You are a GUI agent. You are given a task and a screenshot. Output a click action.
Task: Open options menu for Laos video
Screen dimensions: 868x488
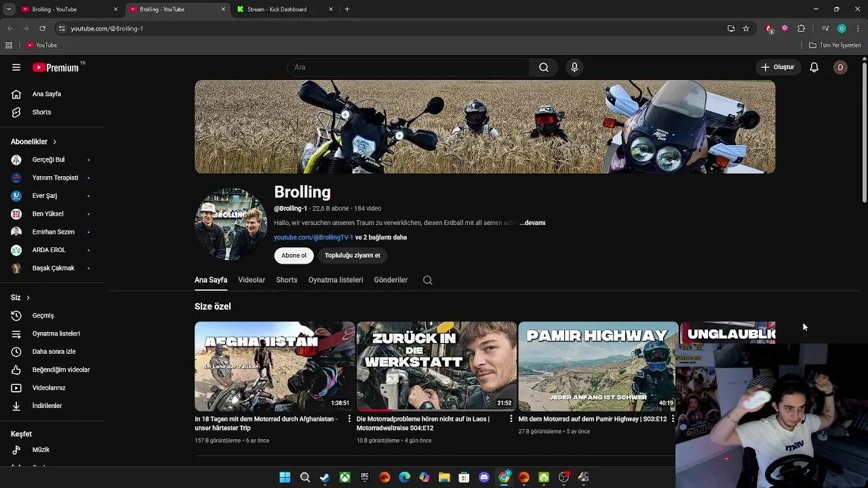click(x=511, y=420)
